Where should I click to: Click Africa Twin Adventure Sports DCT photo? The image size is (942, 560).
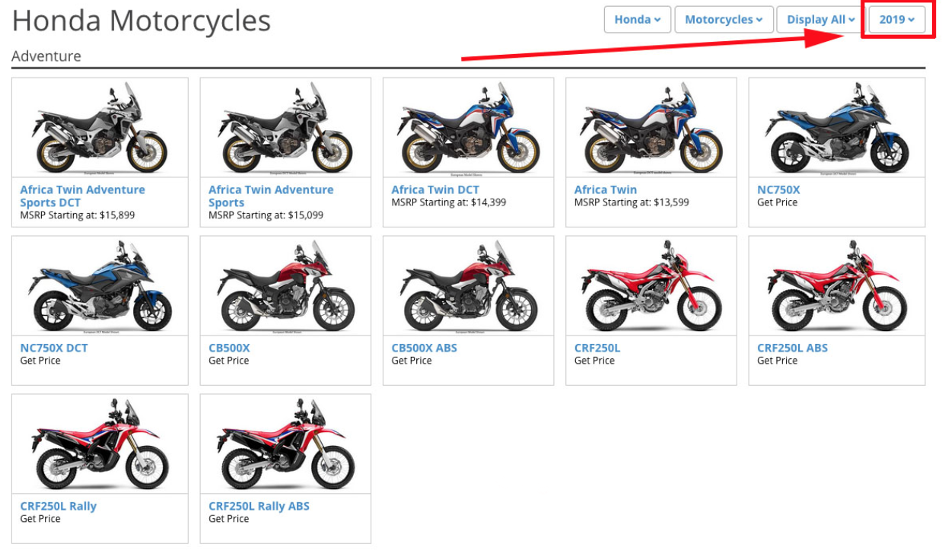point(100,128)
